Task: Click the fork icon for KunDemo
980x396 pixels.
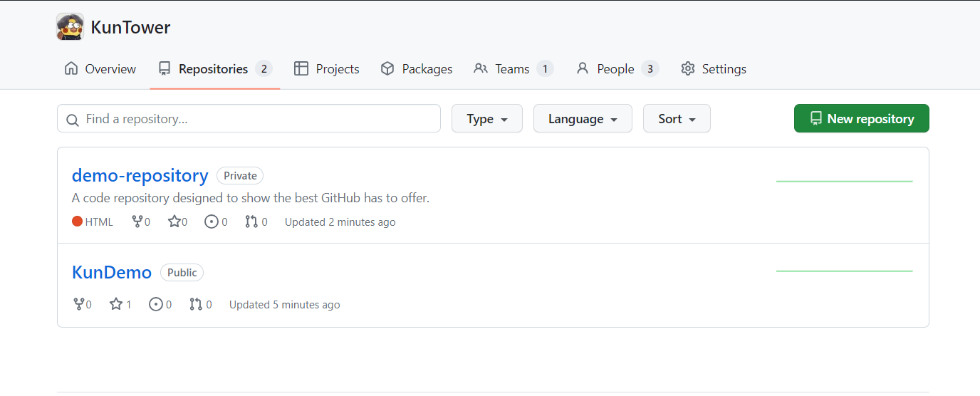Action: click(x=79, y=304)
